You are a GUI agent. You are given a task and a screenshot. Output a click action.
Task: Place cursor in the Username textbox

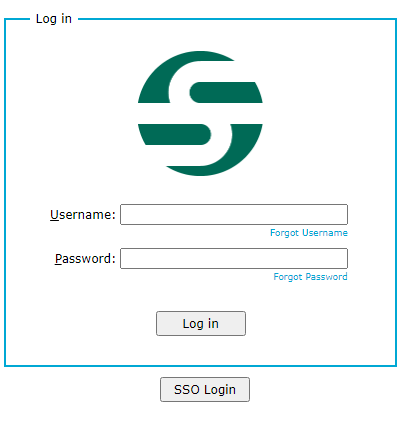[234, 214]
